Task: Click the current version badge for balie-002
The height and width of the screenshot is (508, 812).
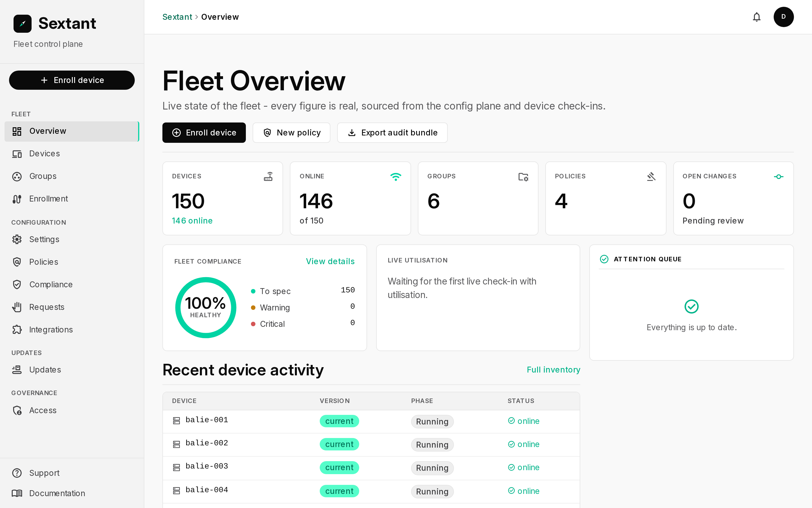Action: (339, 444)
